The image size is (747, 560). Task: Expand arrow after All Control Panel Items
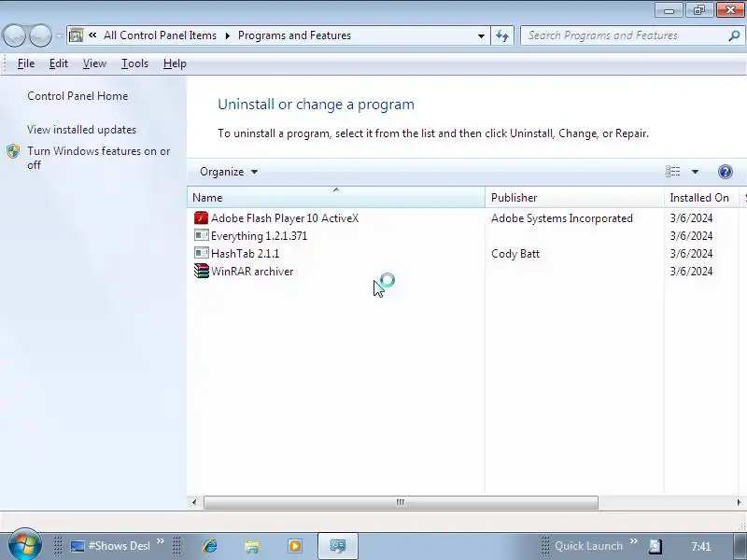(x=227, y=35)
